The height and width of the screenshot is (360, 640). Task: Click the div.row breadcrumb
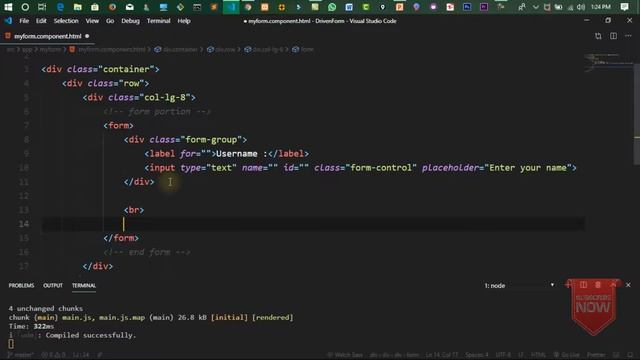221,49
